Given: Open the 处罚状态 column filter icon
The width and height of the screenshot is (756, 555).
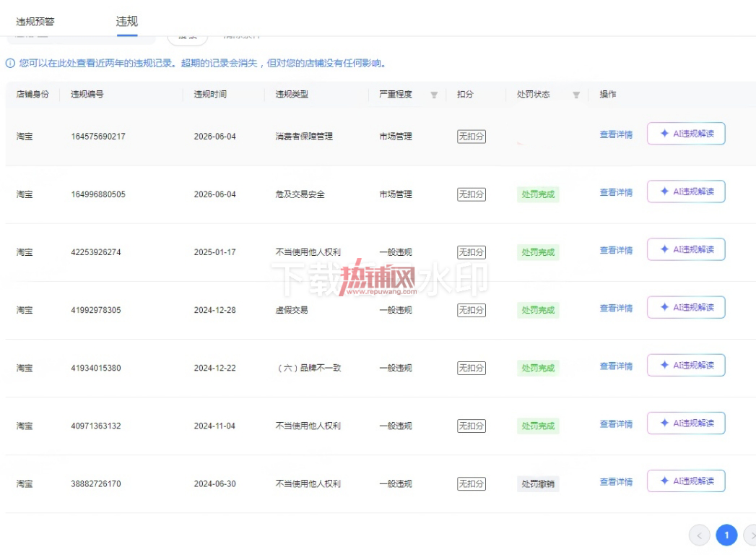Looking at the screenshot, I should 576,95.
